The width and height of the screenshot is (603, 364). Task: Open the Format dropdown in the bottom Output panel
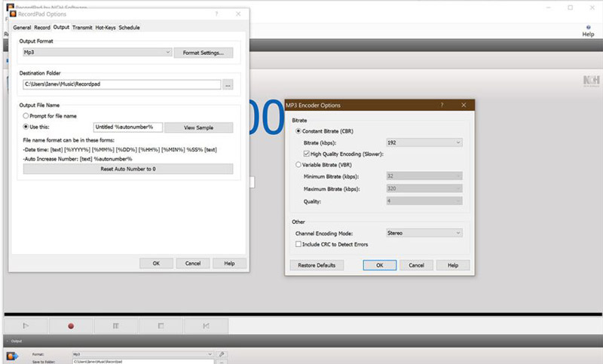coord(142,354)
